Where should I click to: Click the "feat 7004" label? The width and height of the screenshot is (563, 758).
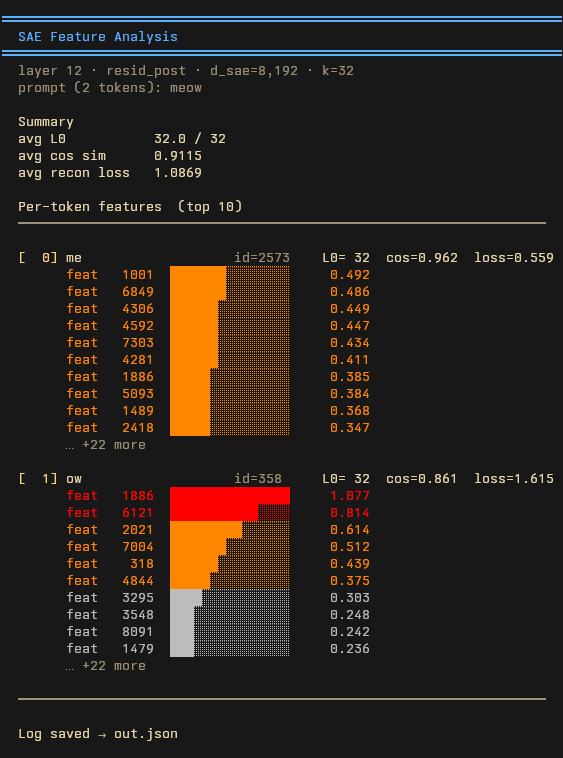(x=110, y=547)
